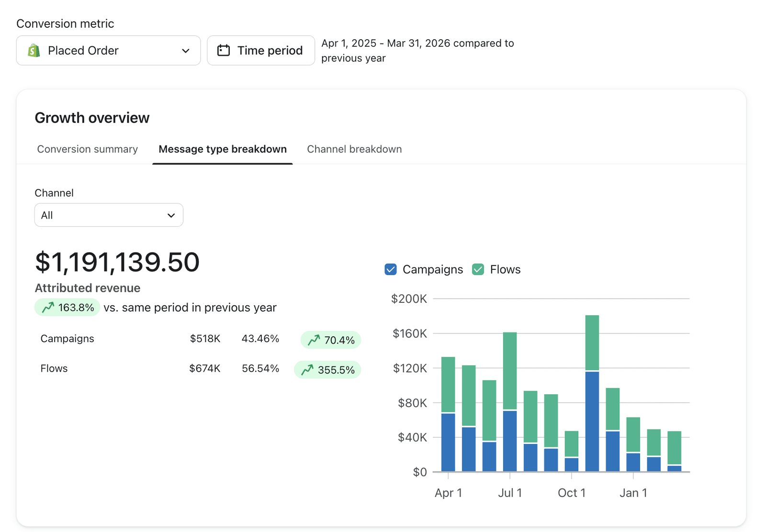Click the calendar icon on Time period button
This screenshot has height=532, width=766.
224,50
